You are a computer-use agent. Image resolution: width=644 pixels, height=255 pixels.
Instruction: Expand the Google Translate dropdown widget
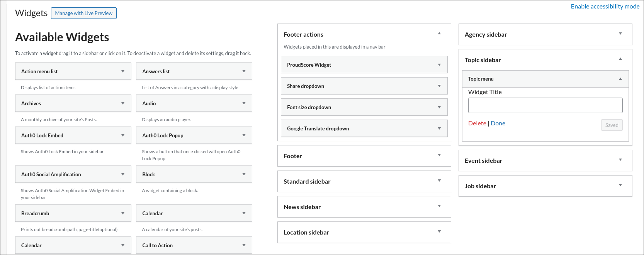point(439,128)
